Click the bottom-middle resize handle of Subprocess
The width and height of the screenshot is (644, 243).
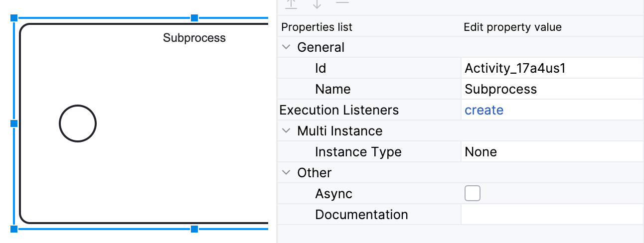(x=194, y=229)
